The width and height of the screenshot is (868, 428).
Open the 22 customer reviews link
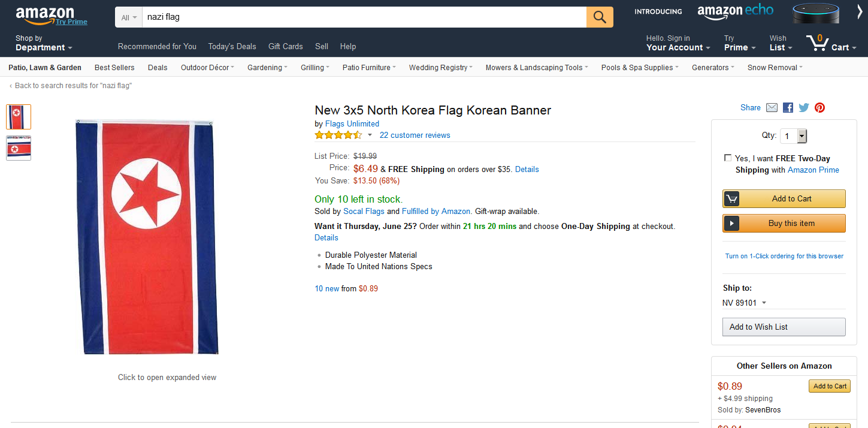[x=415, y=135]
